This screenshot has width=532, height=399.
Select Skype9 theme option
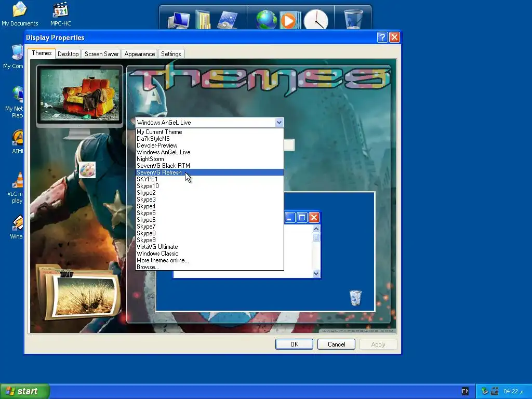[209, 240]
